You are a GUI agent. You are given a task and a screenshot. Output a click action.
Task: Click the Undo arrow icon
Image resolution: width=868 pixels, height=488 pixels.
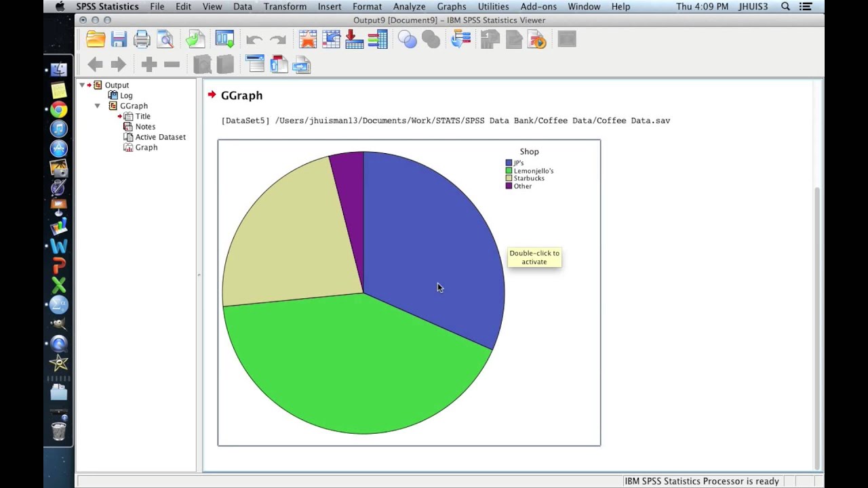(254, 40)
